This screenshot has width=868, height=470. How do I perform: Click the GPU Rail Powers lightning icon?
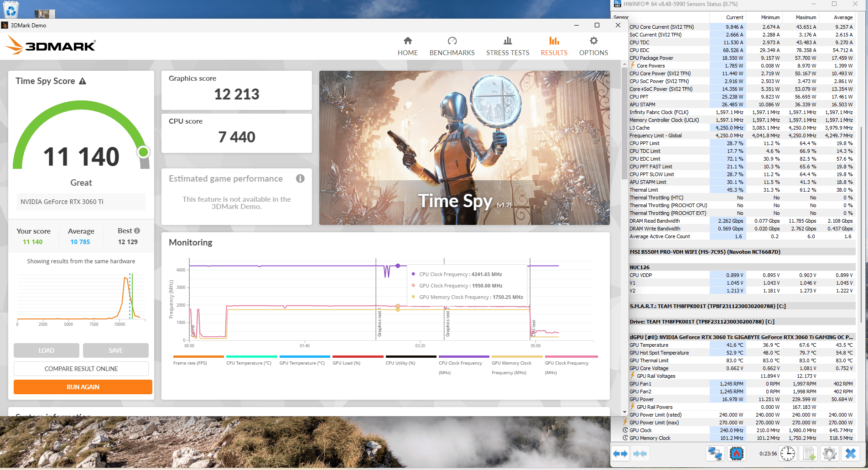tap(633, 407)
